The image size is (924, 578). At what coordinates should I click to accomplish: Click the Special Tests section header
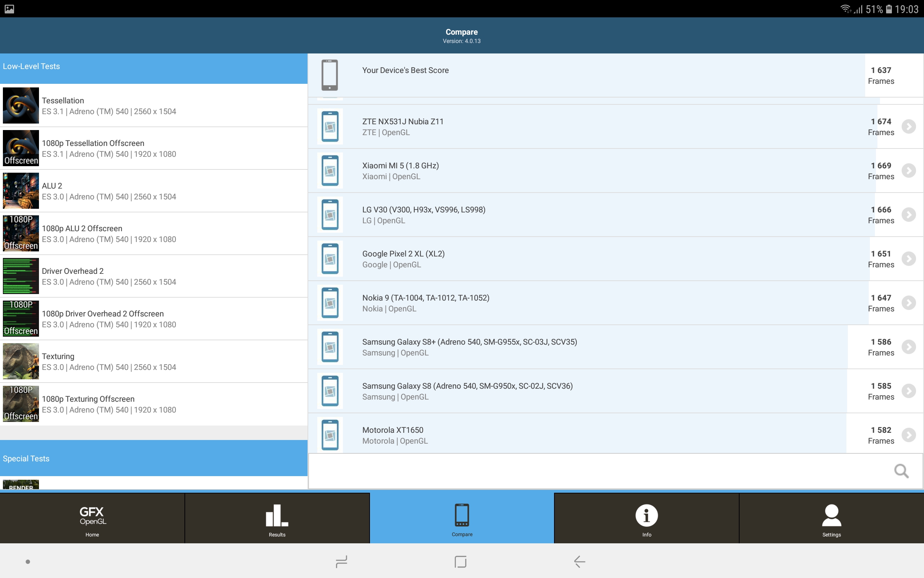point(153,458)
